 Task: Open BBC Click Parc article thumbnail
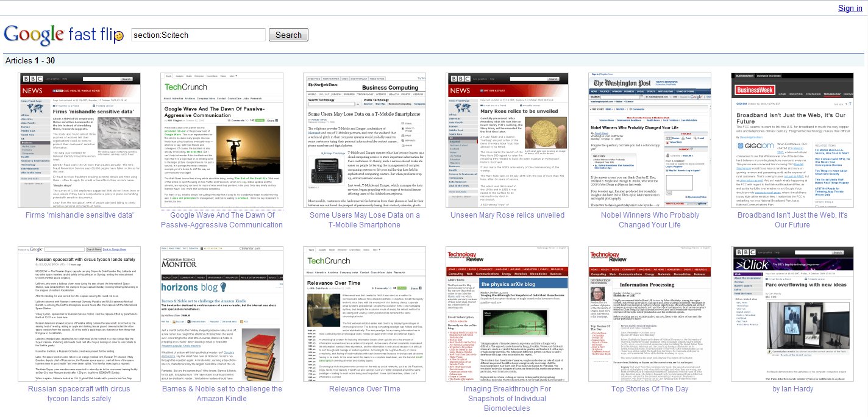[x=792, y=314]
